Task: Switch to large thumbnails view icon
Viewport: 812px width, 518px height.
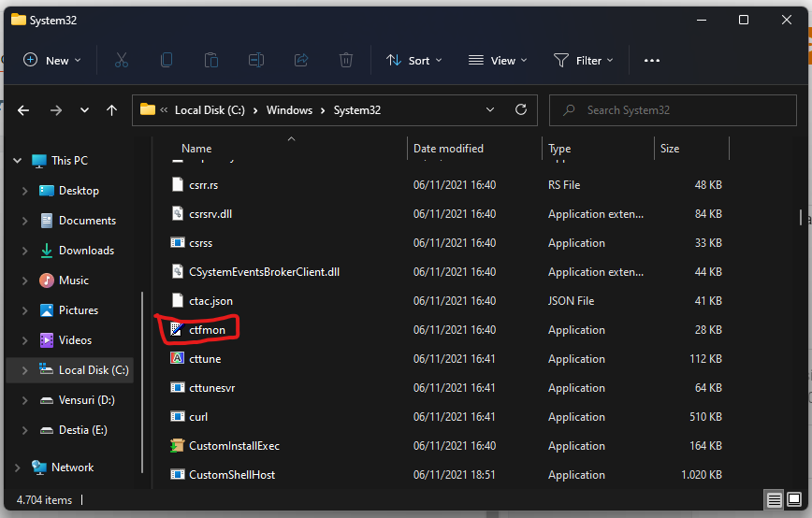Action: pos(794,500)
